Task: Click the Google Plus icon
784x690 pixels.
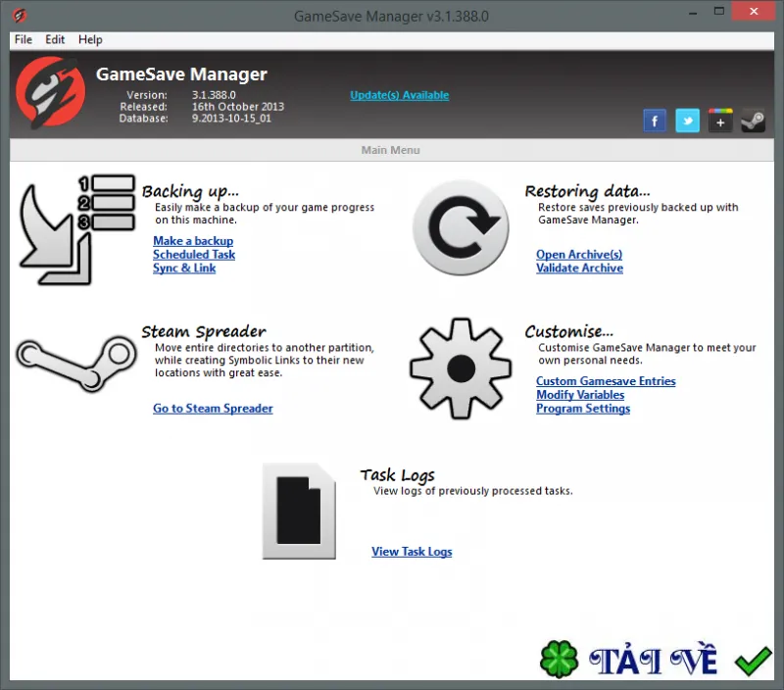Action: pos(720,121)
